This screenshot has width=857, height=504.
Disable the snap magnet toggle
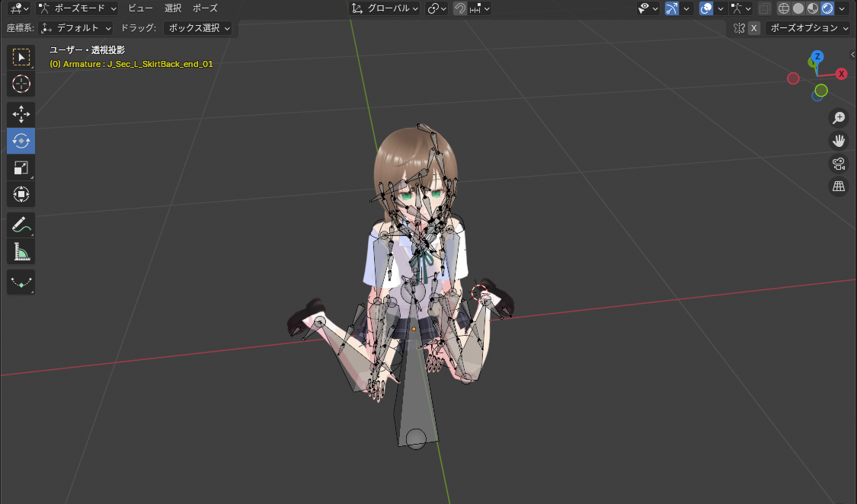(x=459, y=8)
